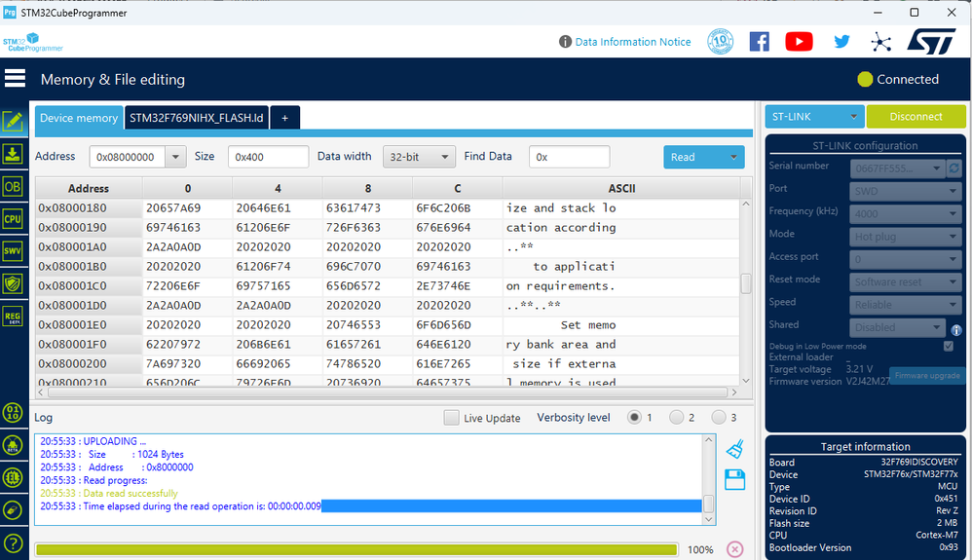Open Frequency (kHz) dropdown

tap(906, 214)
